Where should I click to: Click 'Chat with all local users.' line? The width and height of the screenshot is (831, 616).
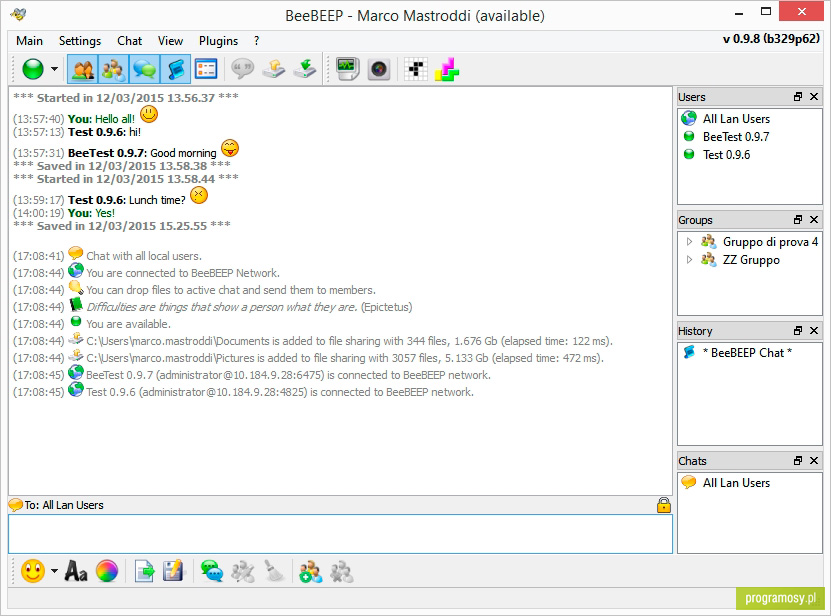pyautogui.click(x=144, y=256)
